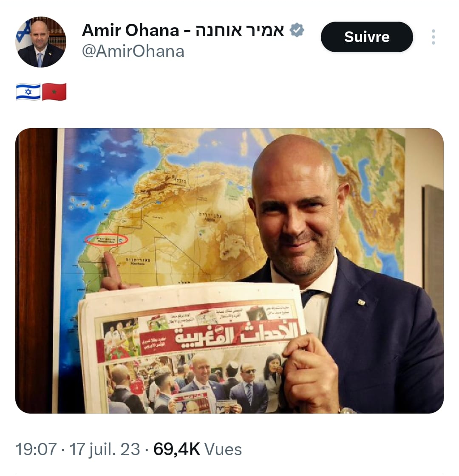This screenshot has height=476, width=459.
Task: Open the profile via the Amir Ohana name
Action: click(130, 30)
